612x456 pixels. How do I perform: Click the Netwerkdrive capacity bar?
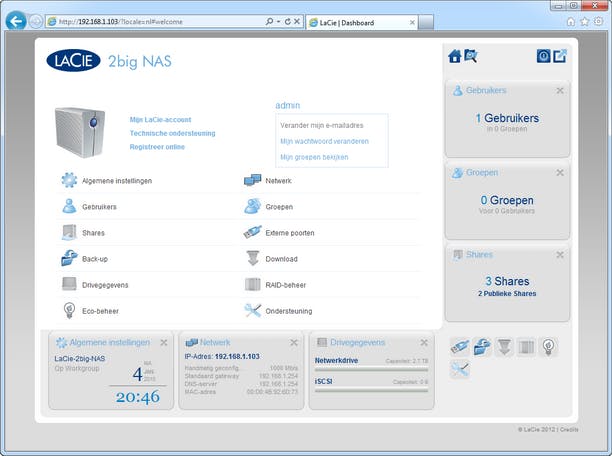(x=371, y=369)
